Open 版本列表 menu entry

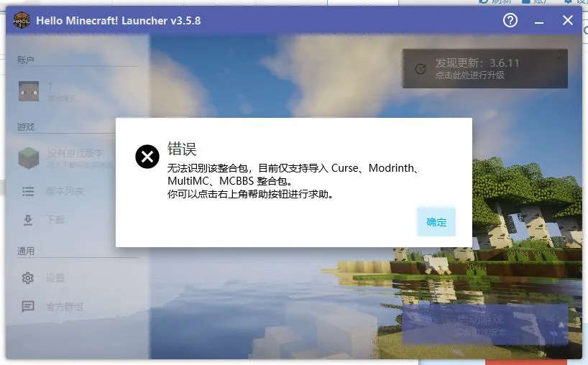65,192
